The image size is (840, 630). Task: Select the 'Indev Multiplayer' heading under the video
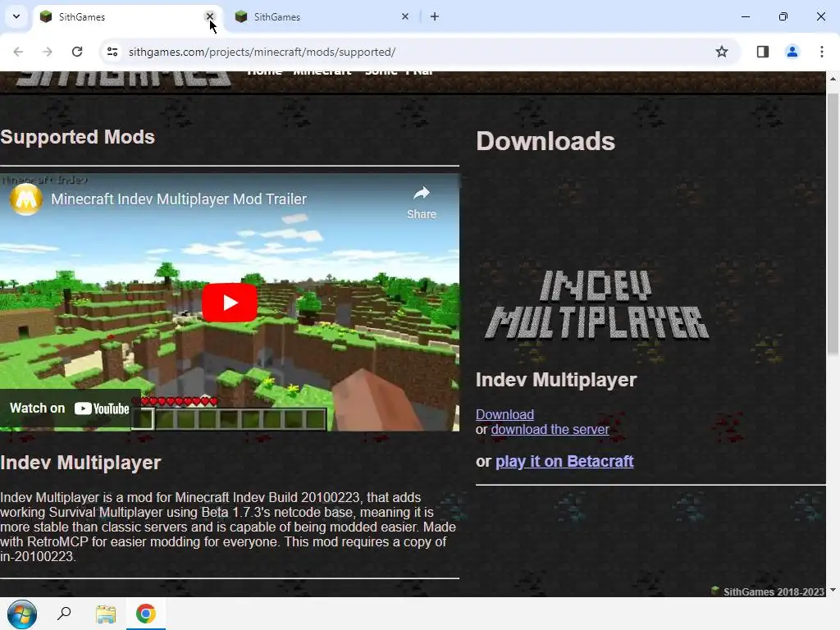tap(80, 463)
